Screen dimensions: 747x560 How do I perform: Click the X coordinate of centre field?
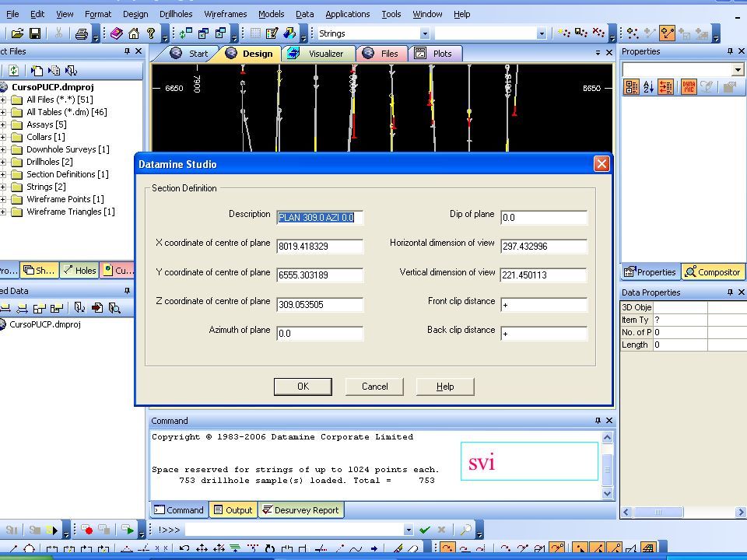[320, 247]
